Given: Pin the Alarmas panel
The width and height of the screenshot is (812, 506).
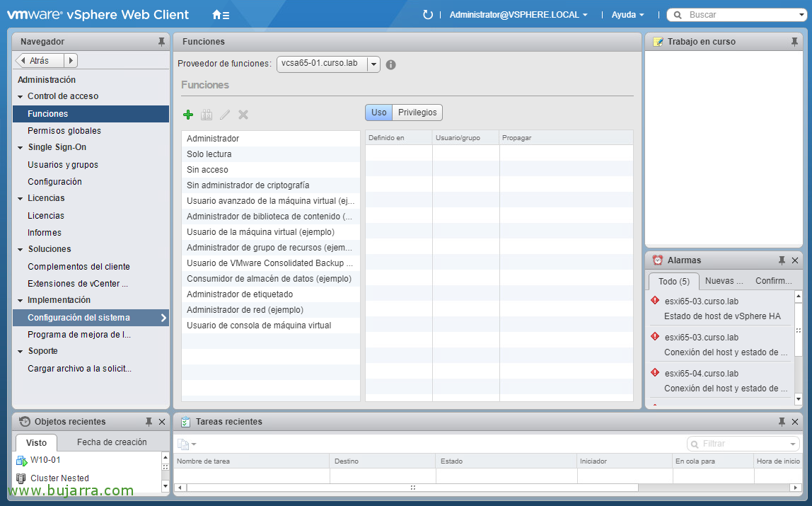Looking at the screenshot, I should tap(782, 260).
